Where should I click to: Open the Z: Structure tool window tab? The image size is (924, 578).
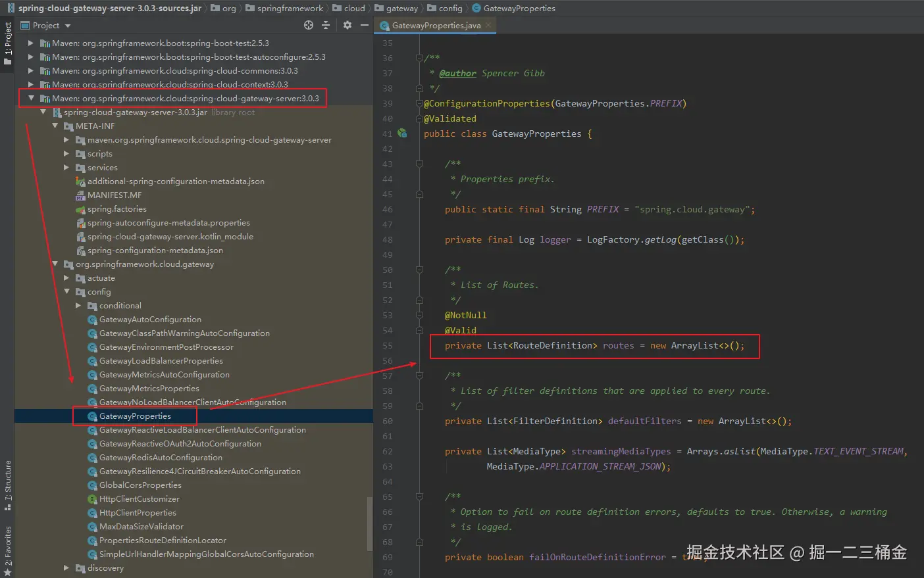[7, 485]
